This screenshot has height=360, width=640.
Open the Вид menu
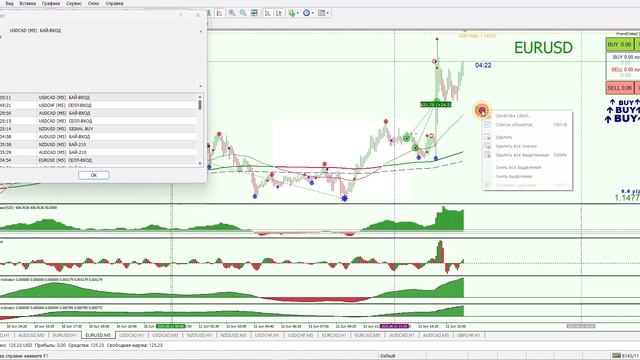coord(9,4)
